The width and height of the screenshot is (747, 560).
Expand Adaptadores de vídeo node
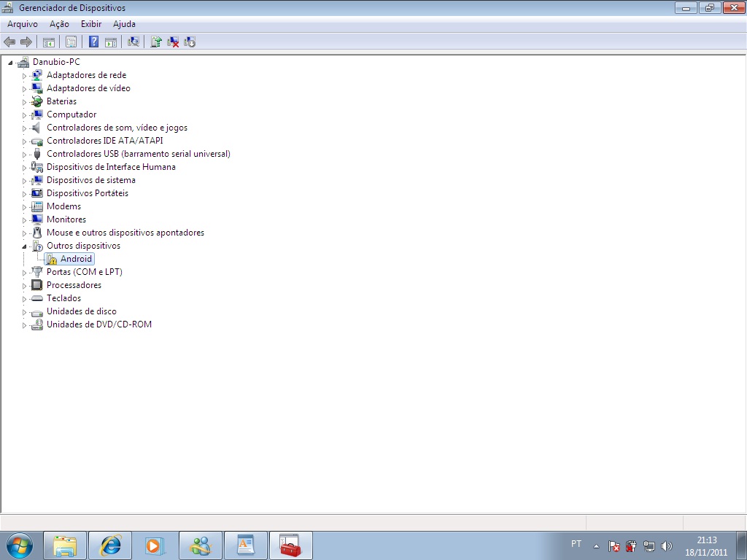coord(24,88)
